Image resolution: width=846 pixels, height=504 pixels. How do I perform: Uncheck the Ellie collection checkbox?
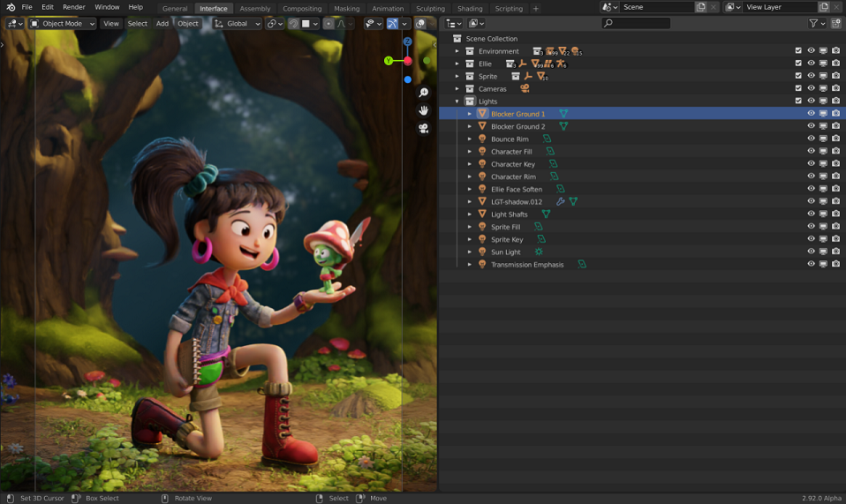pos(798,63)
